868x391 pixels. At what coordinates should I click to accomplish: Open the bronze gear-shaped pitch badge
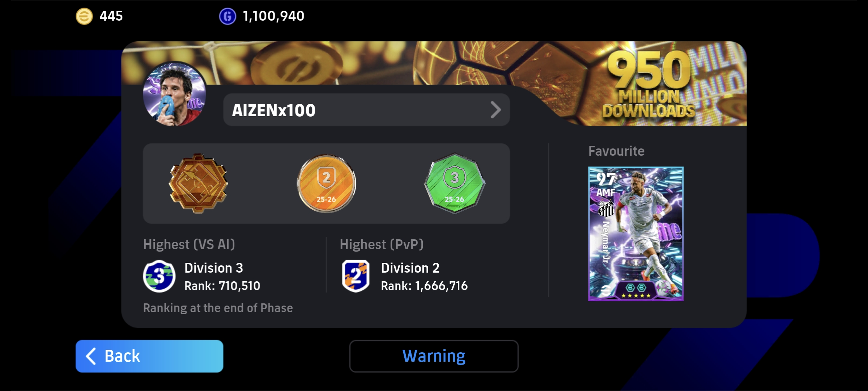pyautogui.click(x=198, y=183)
